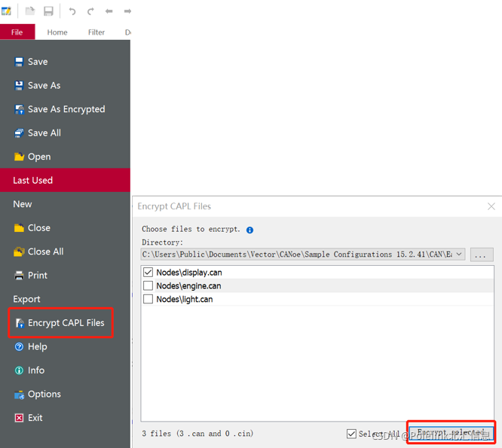Open the File tab
This screenshot has width=502, height=448.
point(17,32)
